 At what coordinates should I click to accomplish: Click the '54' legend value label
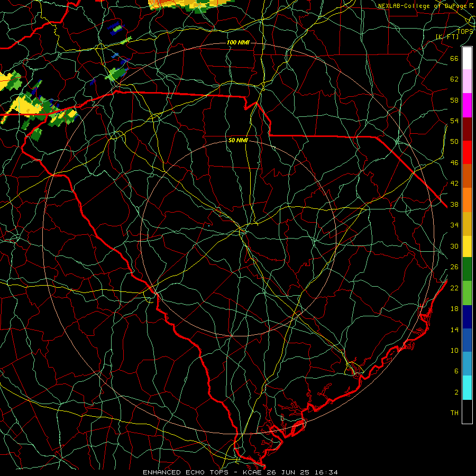(x=454, y=121)
